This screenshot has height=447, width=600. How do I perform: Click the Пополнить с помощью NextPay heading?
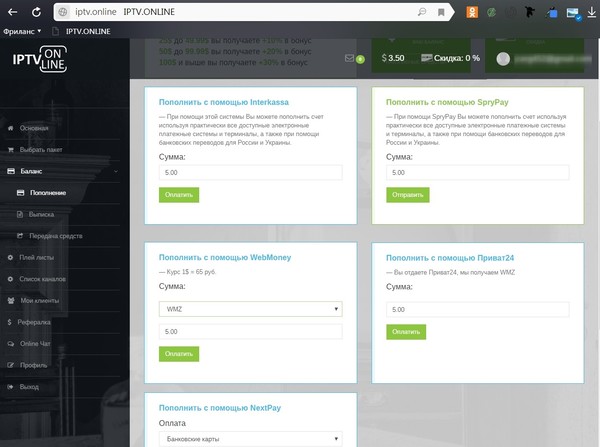(x=220, y=408)
